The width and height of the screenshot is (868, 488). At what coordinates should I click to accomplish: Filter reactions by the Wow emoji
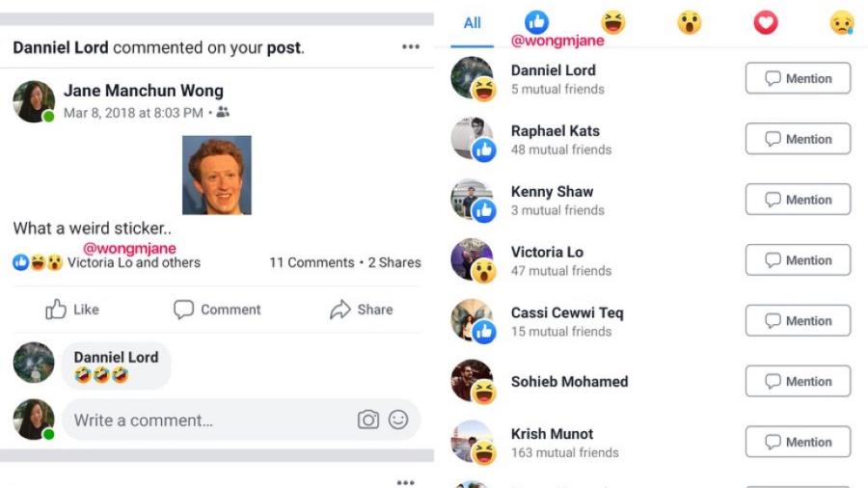pyautogui.click(x=689, y=22)
